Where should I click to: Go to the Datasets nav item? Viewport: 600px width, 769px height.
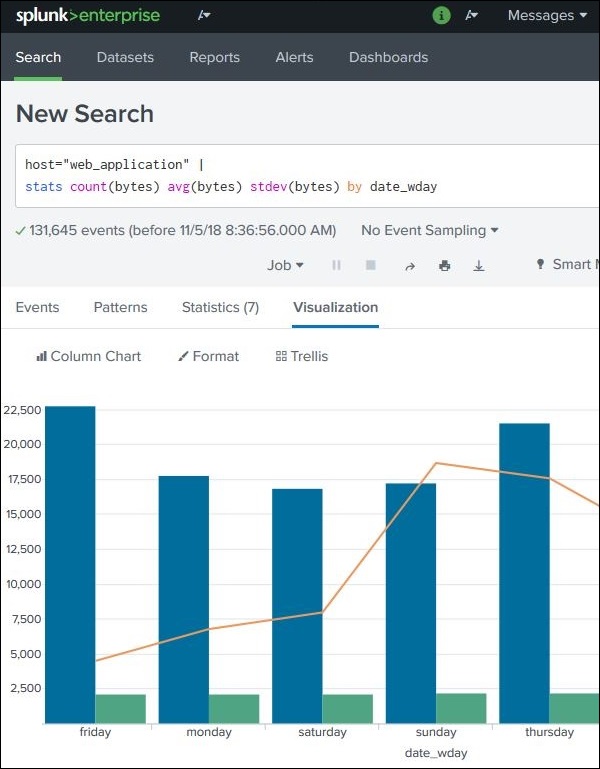tap(125, 57)
